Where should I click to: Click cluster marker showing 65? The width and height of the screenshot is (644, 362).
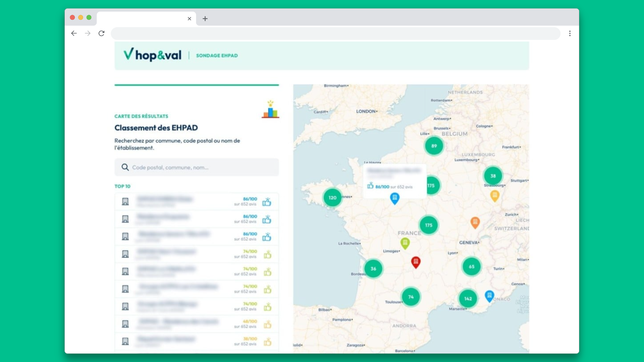pyautogui.click(x=472, y=267)
